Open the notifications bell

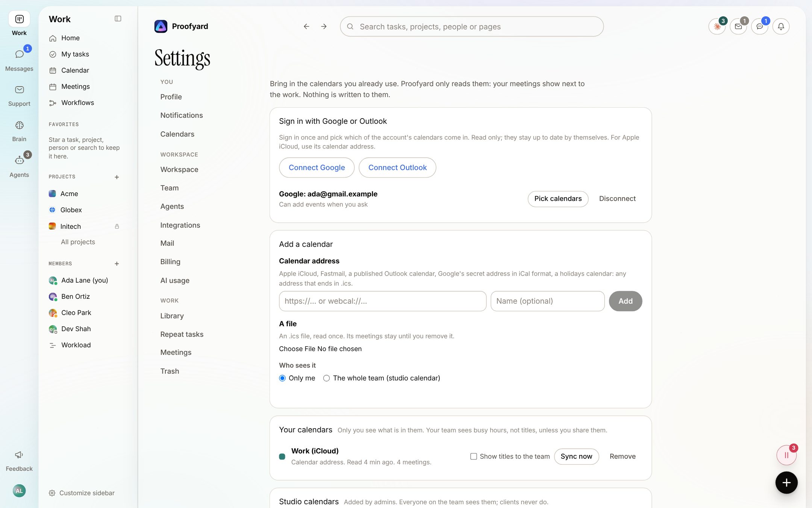click(x=781, y=27)
